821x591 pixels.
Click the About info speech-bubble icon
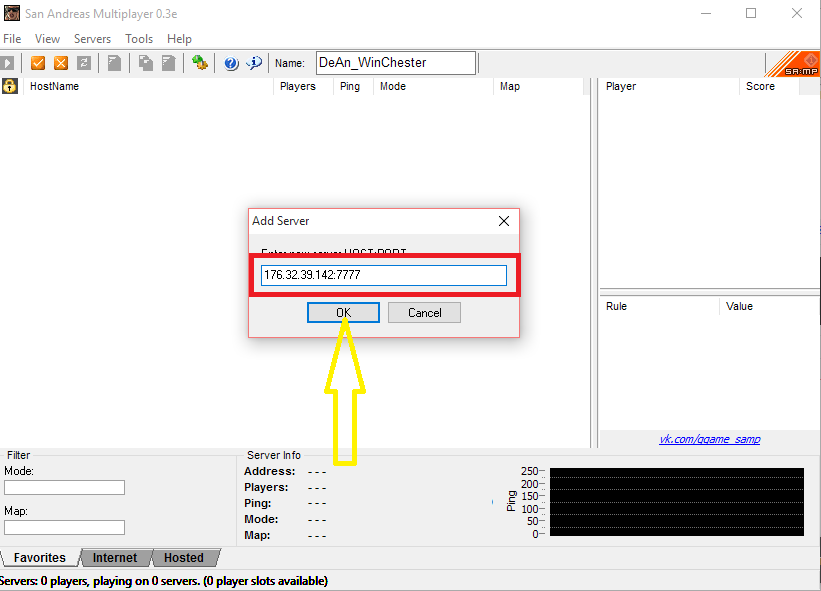[254, 63]
